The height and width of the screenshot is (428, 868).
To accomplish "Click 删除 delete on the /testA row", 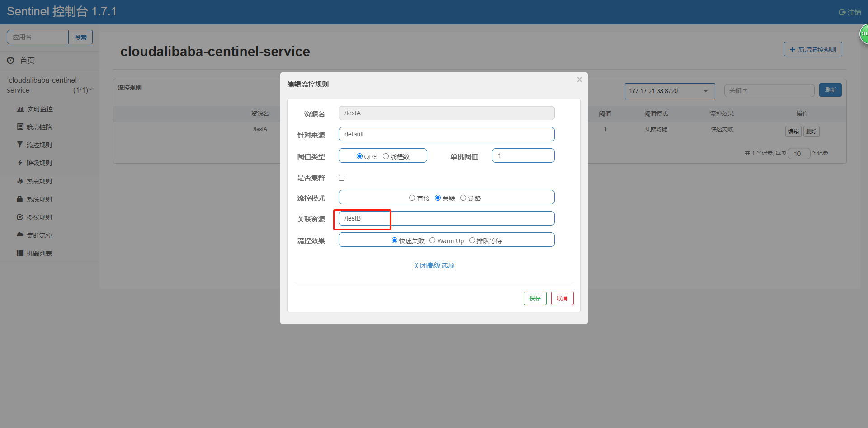I will [x=811, y=131].
